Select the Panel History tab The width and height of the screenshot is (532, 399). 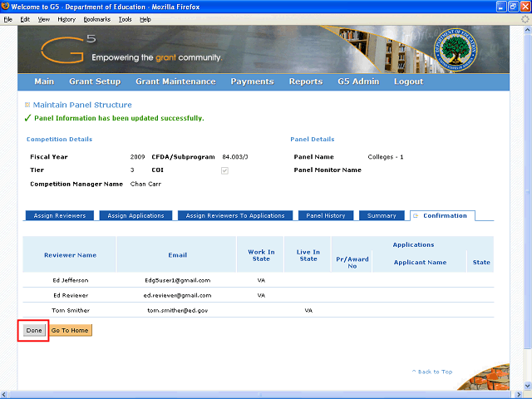click(326, 216)
